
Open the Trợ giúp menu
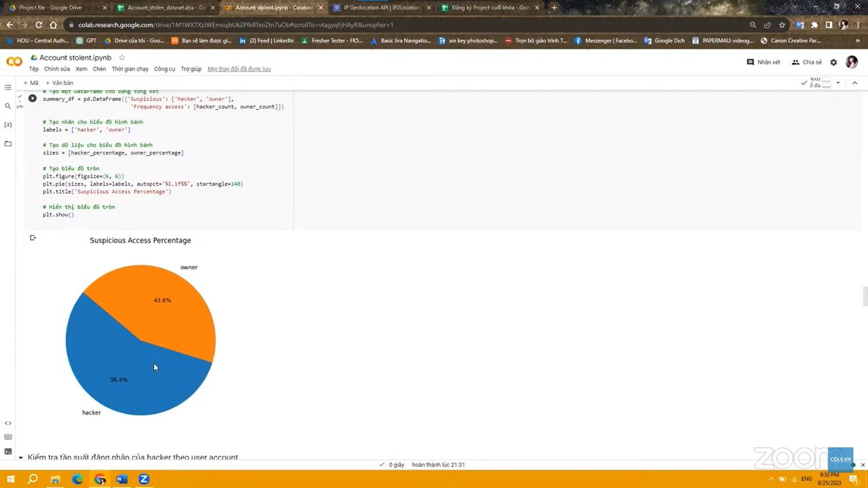coord(191,69)
